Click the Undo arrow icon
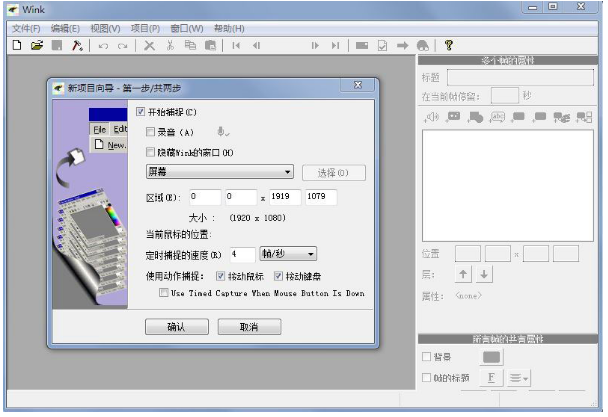The width and height of the screenshot is (608, 417). 103,46
